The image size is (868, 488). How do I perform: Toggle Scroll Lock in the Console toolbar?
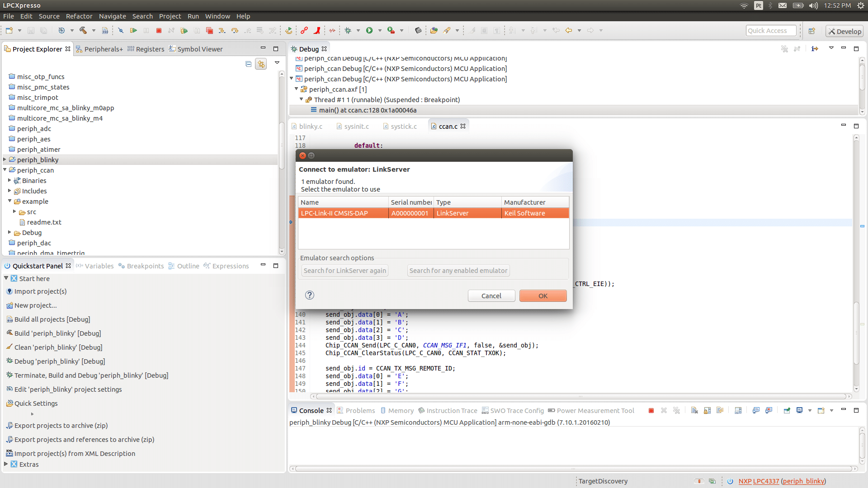(707, 411)
